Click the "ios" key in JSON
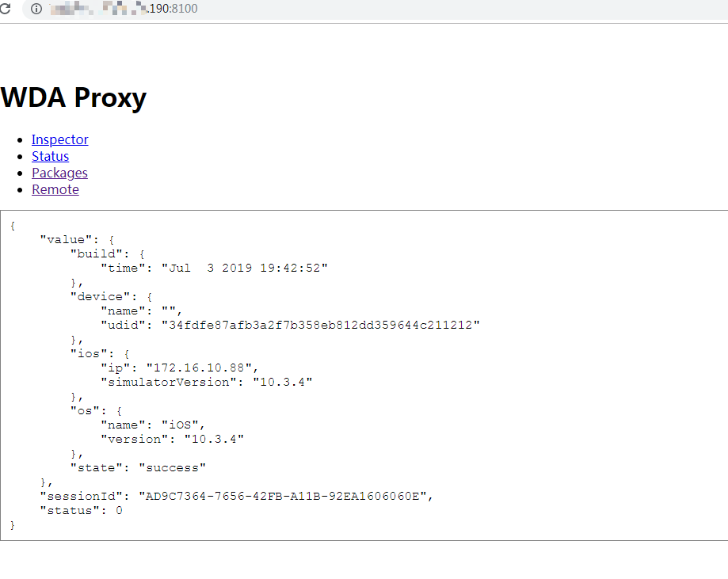 [x=89, y=353]
